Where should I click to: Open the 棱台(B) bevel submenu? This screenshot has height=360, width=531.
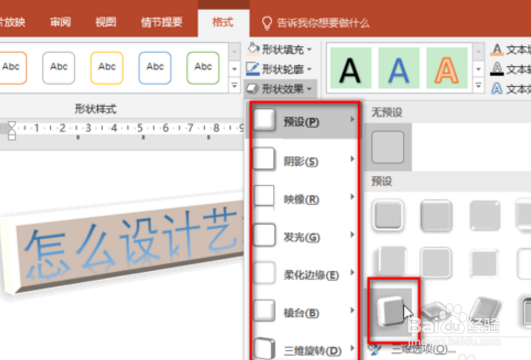[305, 312]
